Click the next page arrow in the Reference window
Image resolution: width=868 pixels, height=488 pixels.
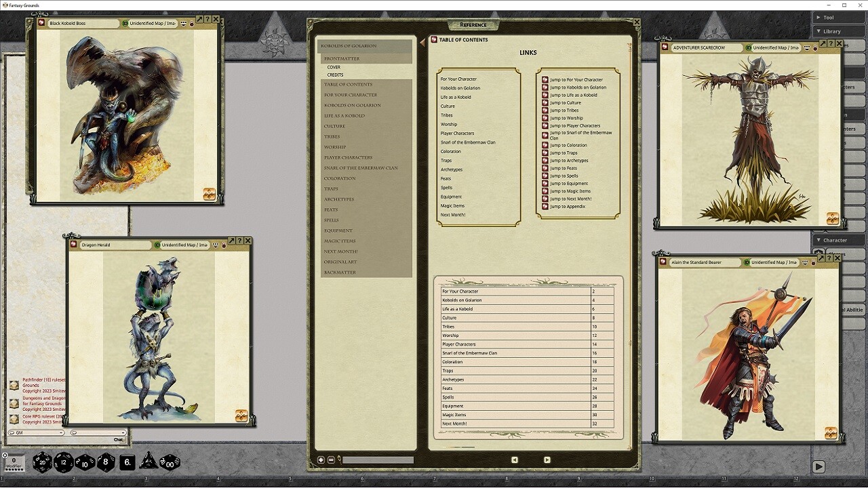(547, 460)
